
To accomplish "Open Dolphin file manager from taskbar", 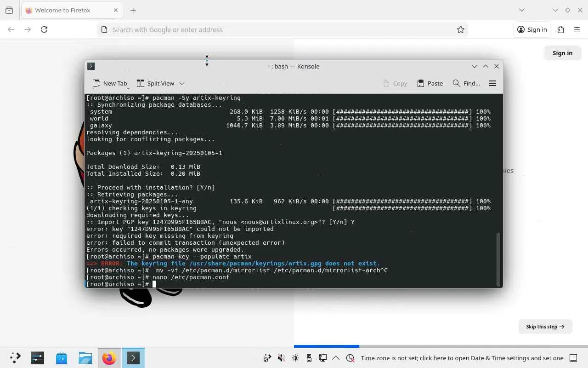I will (85, 358).
